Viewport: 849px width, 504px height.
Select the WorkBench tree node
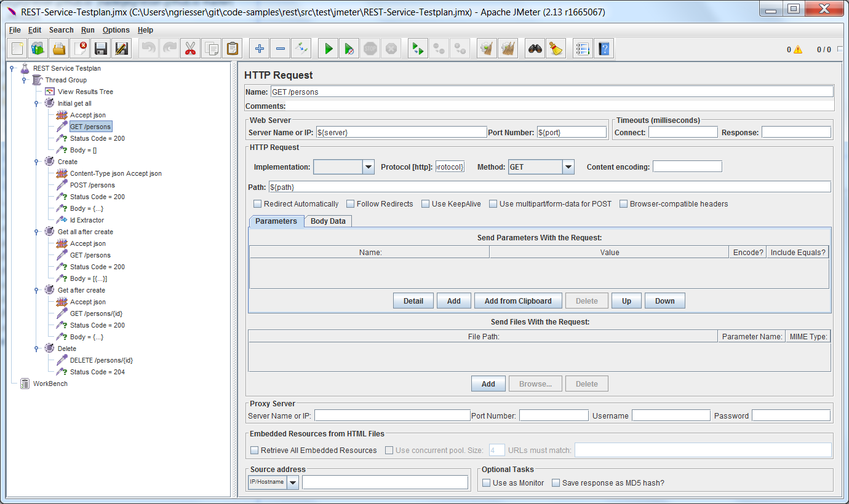(50, 384)
